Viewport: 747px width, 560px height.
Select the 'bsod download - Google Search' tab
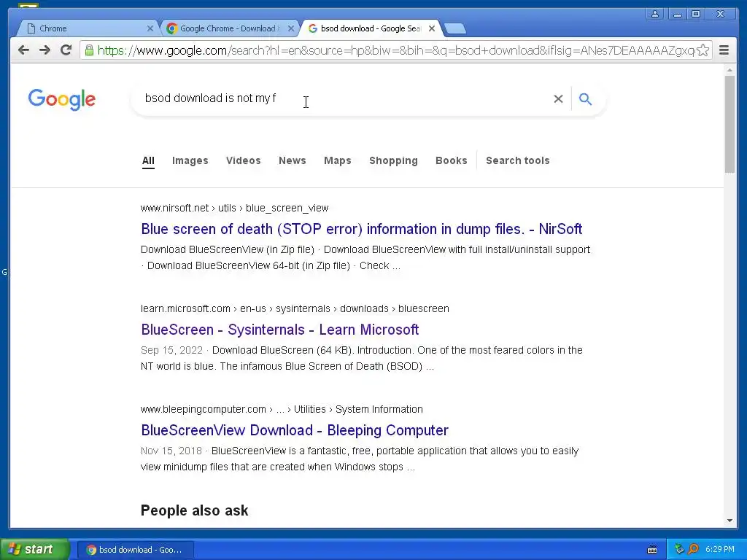point(370,28)
